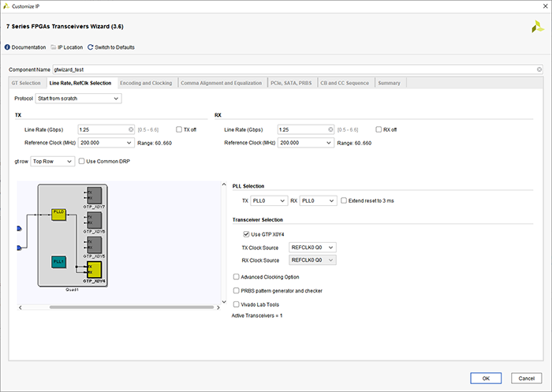This screenshot has width=552, height=392.
Task: Enable Vivado Lab Tools checkbox
Action: point(237,304)
